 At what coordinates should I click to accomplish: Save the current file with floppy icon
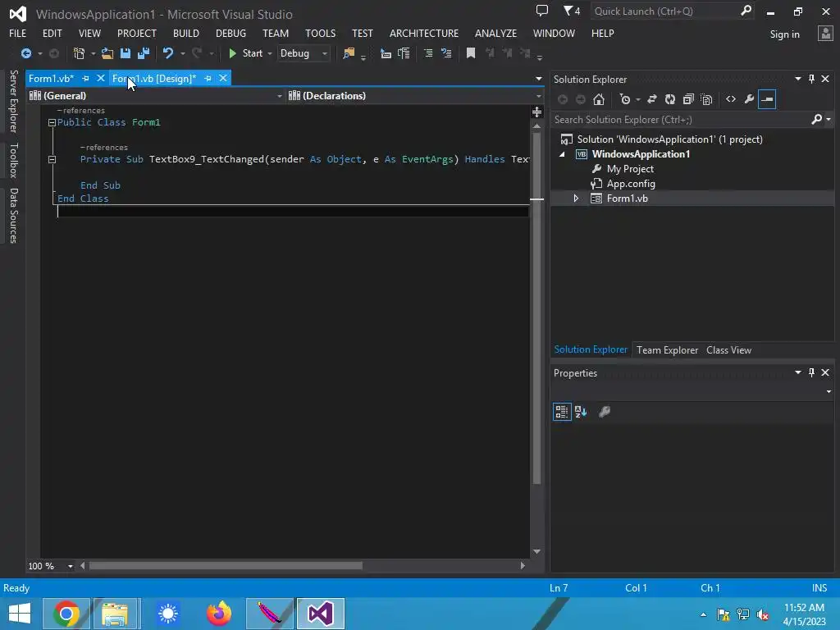click(x=126, y=53)
